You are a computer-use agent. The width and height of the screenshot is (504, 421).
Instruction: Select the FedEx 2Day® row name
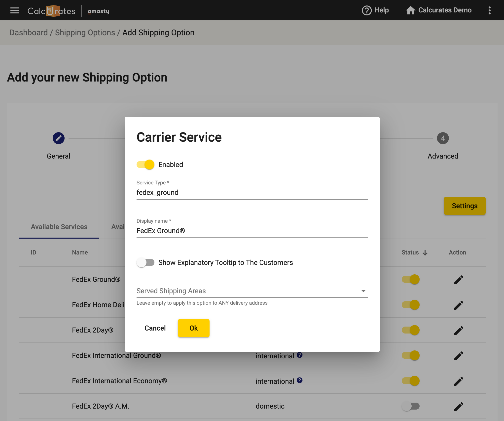pyautogui.click(x=93, y=330)
